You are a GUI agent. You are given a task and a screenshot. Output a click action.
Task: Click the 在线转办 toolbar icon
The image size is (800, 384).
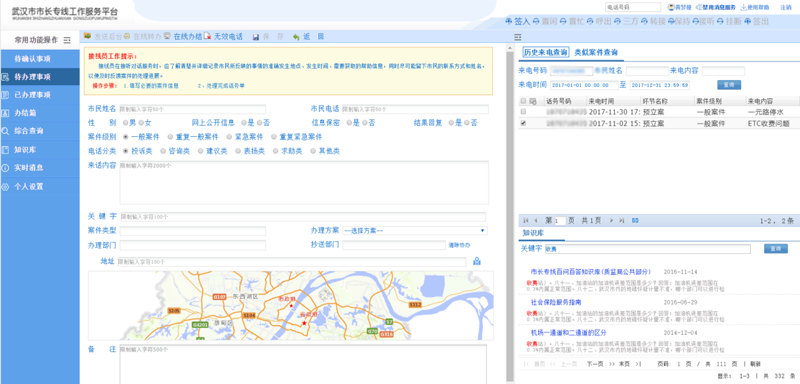(x=127, y=36)
